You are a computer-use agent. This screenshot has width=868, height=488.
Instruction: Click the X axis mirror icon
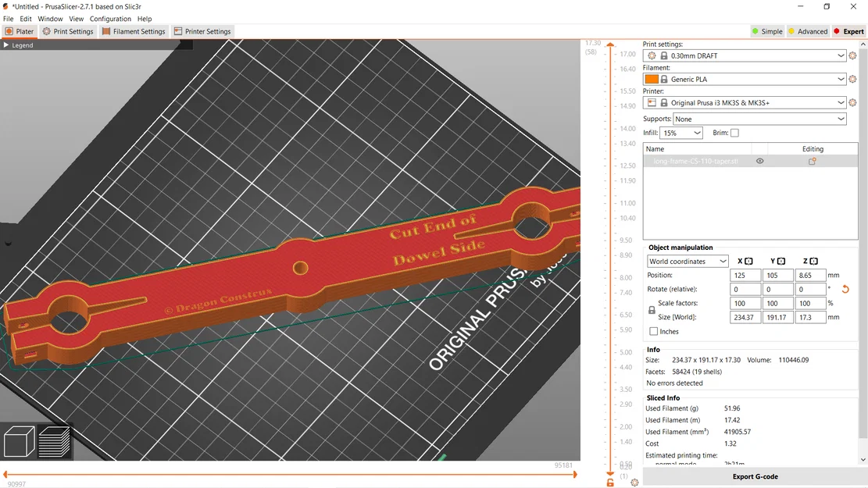click(748, 261)
